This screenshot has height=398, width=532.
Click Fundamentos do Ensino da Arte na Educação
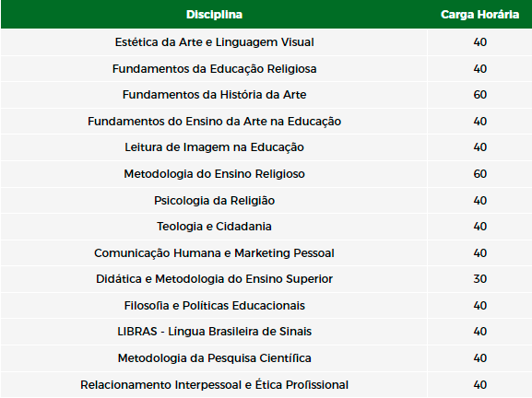[214, 122]
